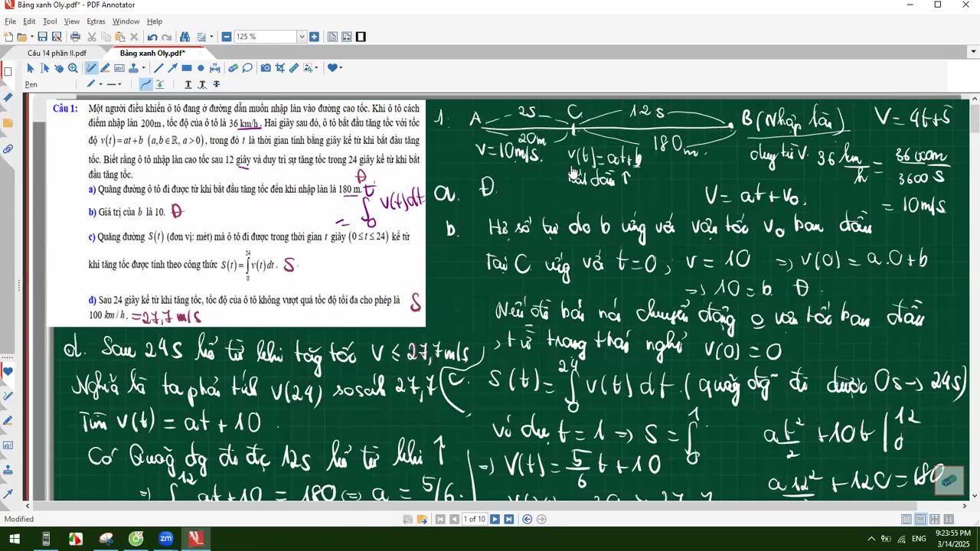Toggle fit page width view
This screenshot has width=980, height=551.
click(347, 37)
